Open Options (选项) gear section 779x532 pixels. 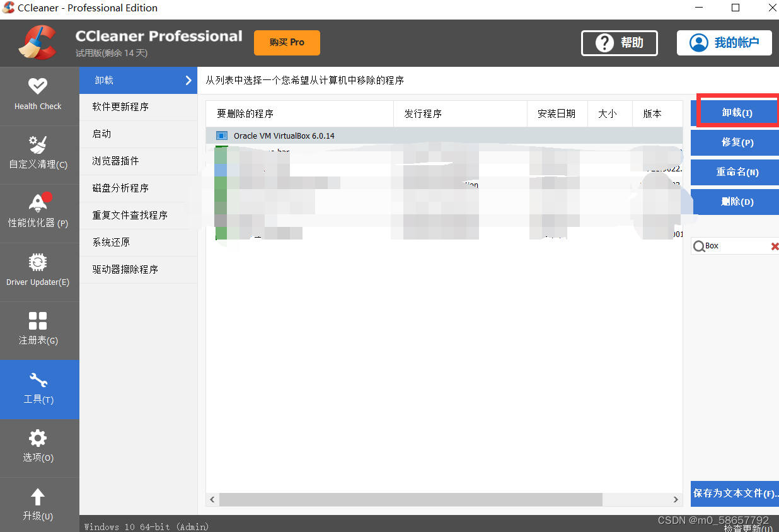coord(39,448)
